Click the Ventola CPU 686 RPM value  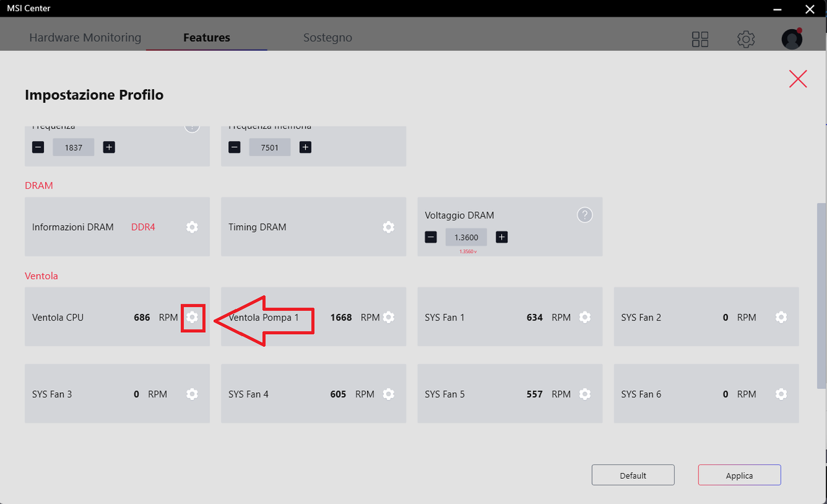pos(142,317)
